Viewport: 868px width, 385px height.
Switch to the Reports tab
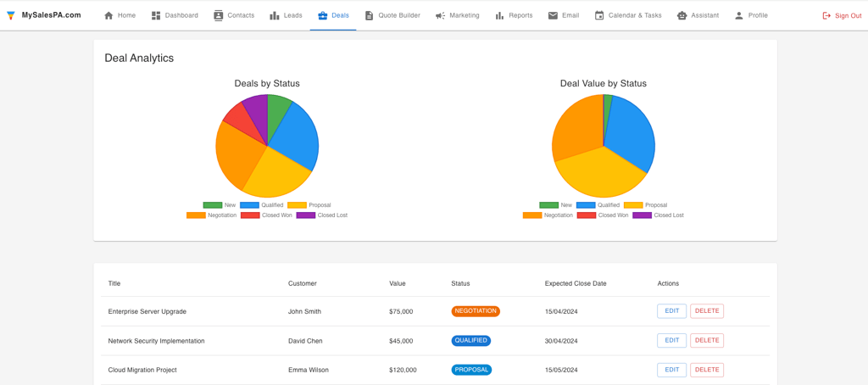tap(514, 15)
